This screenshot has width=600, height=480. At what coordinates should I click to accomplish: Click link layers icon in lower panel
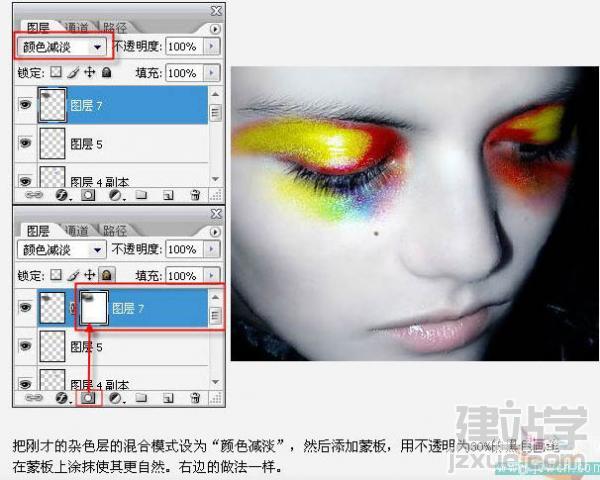point(34,398)
